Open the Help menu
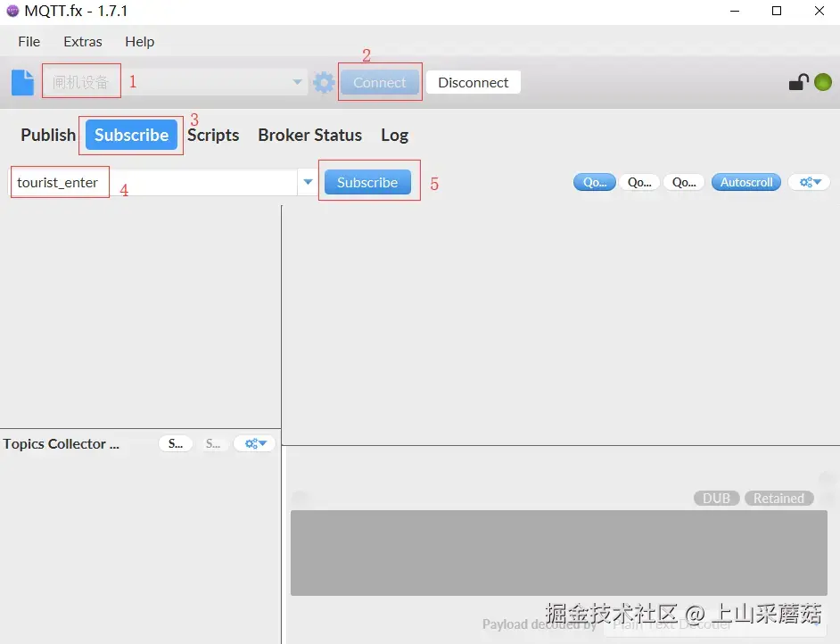840x644 pixels. [139, 41]
